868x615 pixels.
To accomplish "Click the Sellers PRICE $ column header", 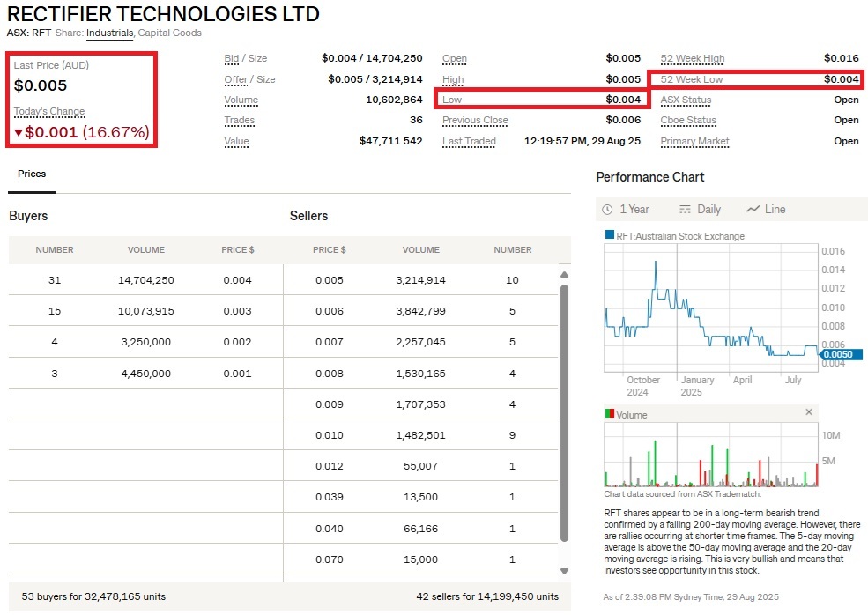I will click(x=330, y=250).
